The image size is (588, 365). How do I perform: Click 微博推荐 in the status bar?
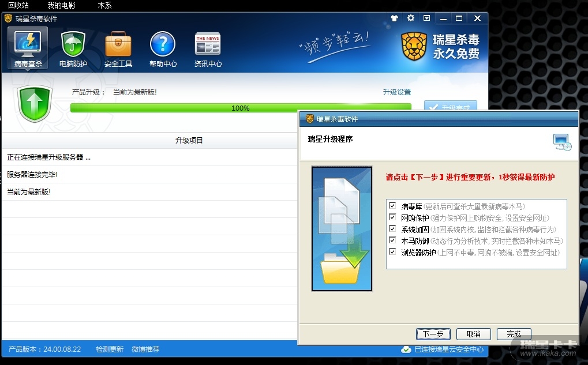click(x=145, y=349)
